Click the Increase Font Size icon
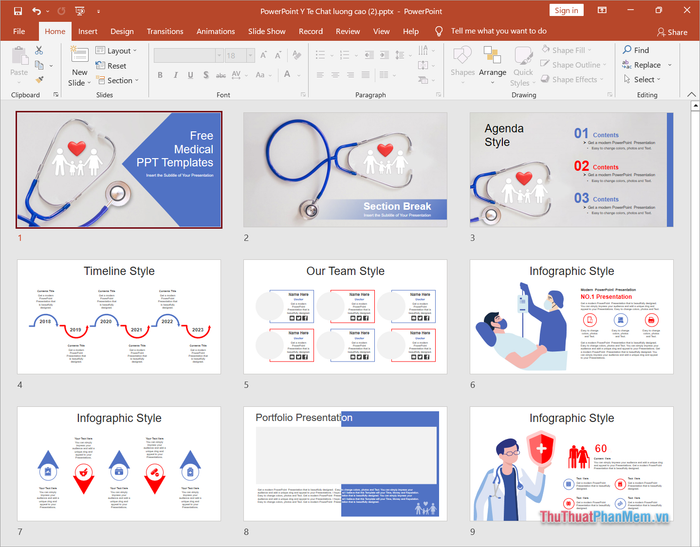700x547 pixels. (263, 55)
